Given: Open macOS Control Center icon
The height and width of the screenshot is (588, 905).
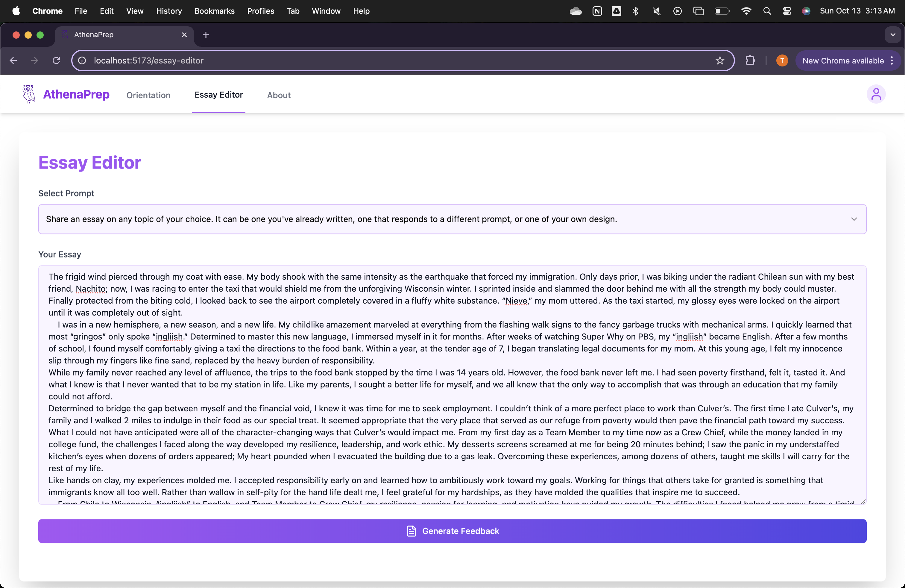Looking at the screenshot, I should pyautogui.click(x=787, y=11).
